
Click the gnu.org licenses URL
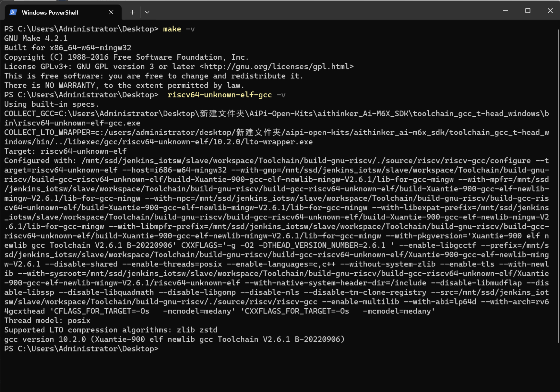tap(277, 67)
